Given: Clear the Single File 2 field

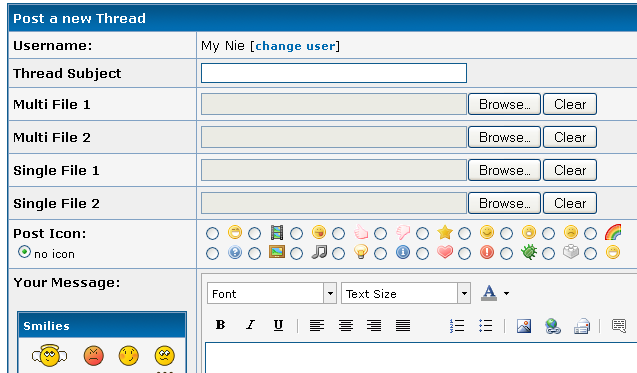Looking at the screenshot, I should click(x=570, y=203).
